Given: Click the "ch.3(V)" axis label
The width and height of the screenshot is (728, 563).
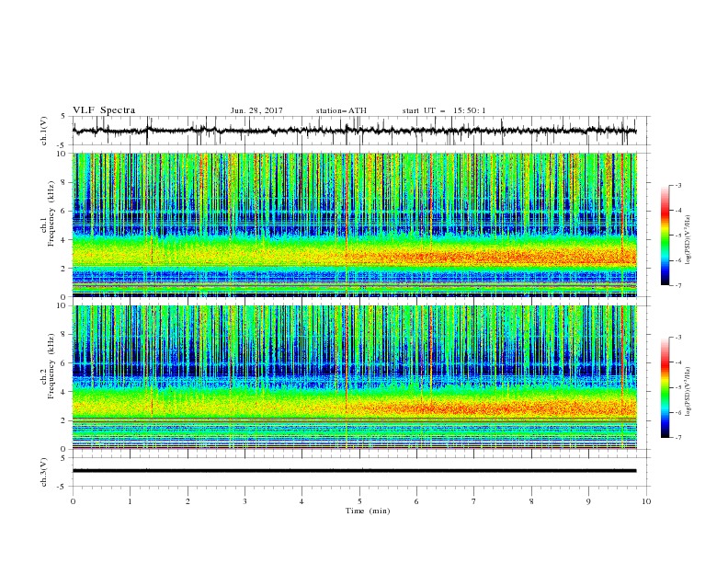Looking at the screenshot, I should (x=44, y=472).
